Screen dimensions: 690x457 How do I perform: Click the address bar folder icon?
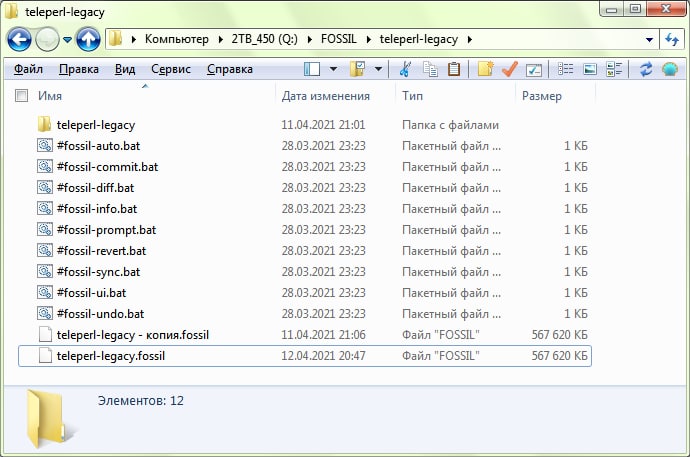(x=115, y=39)
